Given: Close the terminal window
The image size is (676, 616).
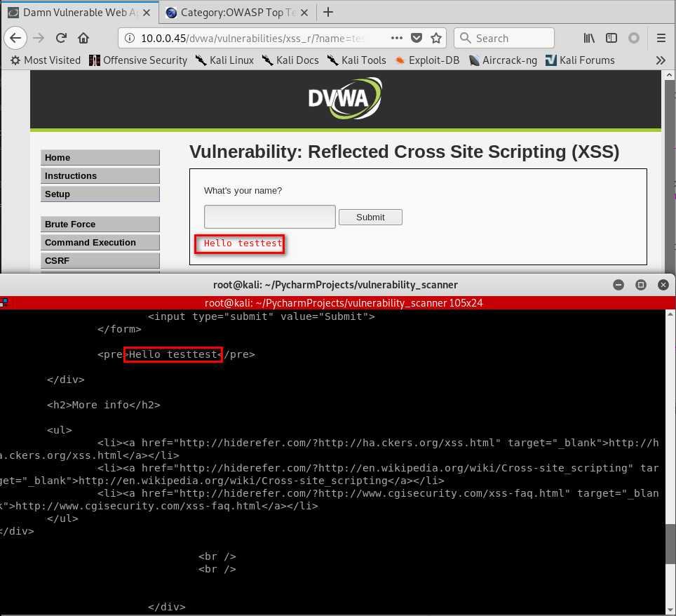Looking at the screenshot, I should 663,285.
